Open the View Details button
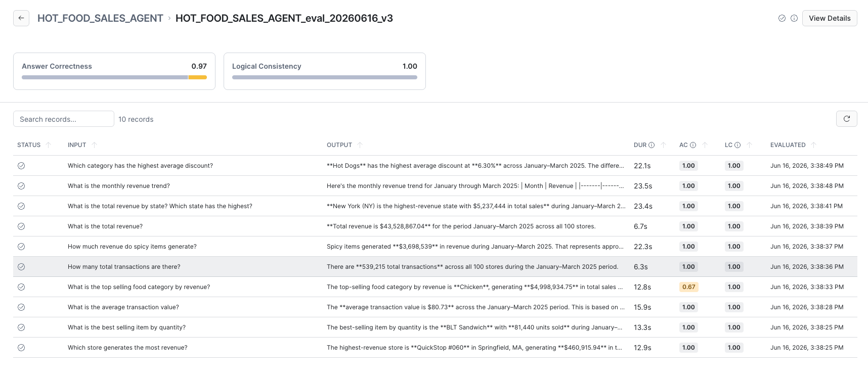This screenshot has height=382, width=868. tap(830, 18)
